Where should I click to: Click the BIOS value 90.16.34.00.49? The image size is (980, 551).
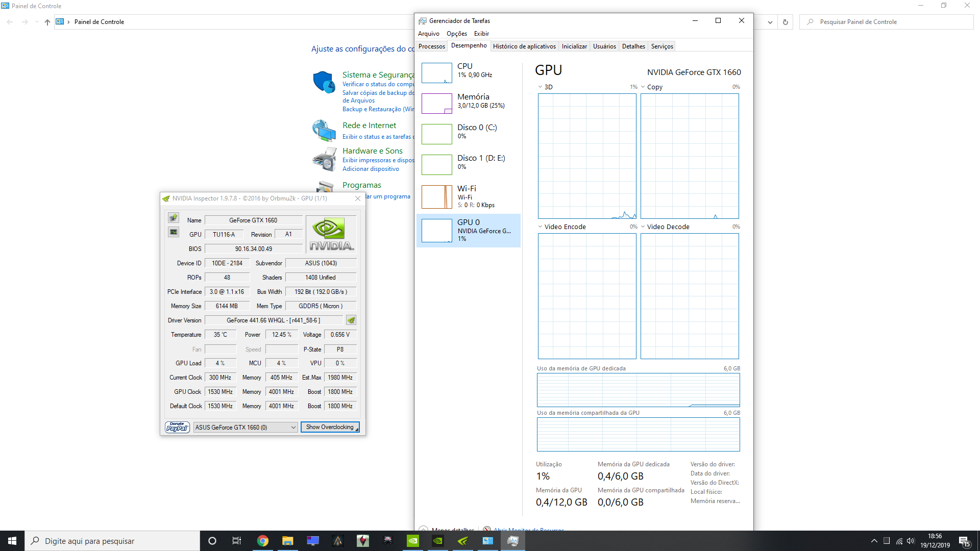254,249
